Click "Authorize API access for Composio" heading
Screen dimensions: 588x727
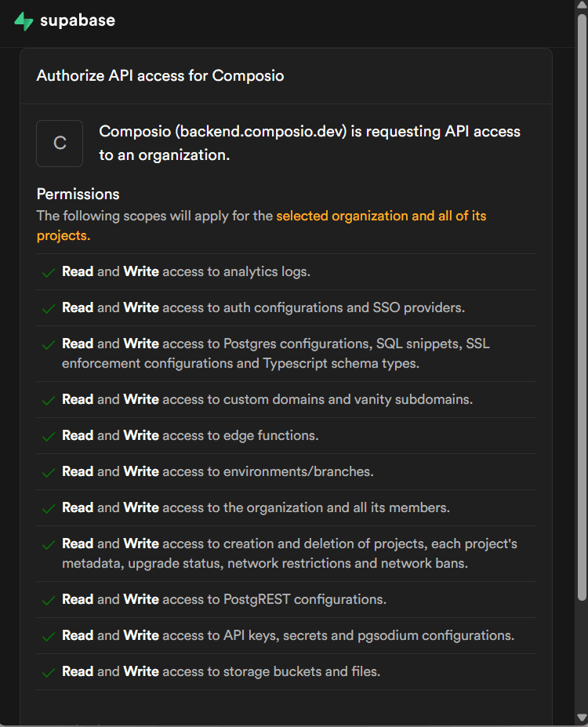160,75
